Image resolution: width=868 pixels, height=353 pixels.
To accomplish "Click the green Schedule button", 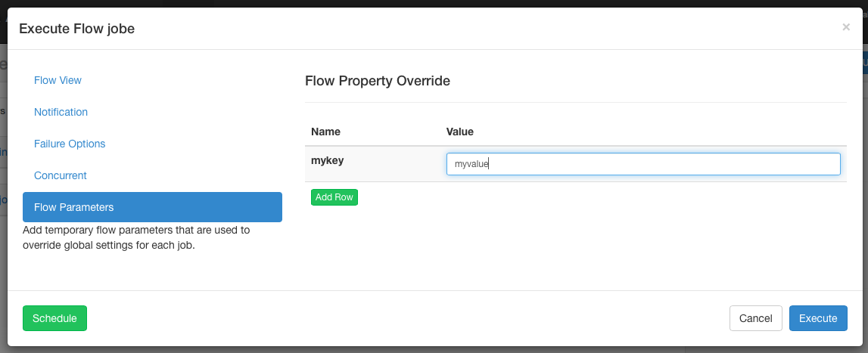I will [54, 318].
